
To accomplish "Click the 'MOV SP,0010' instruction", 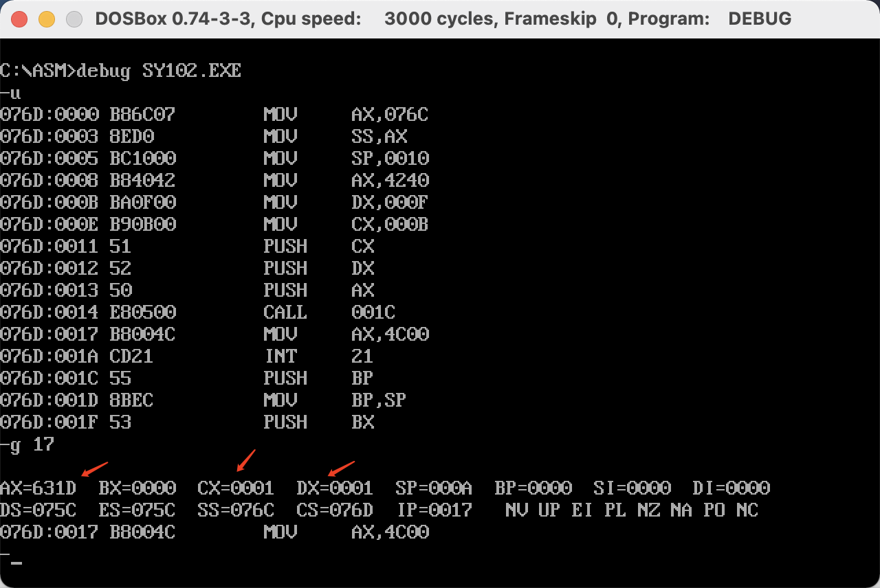I will tap(346, 159).
